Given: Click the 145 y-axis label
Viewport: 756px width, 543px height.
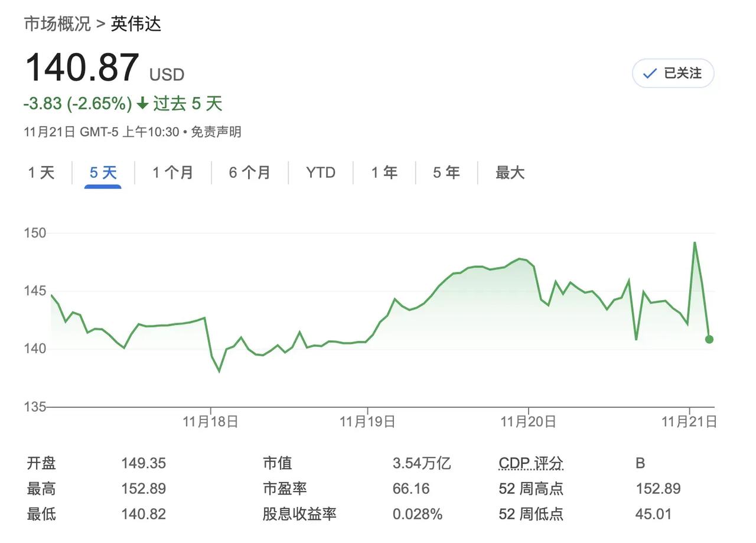Looking at the screenshot, I should coord(35,291).
